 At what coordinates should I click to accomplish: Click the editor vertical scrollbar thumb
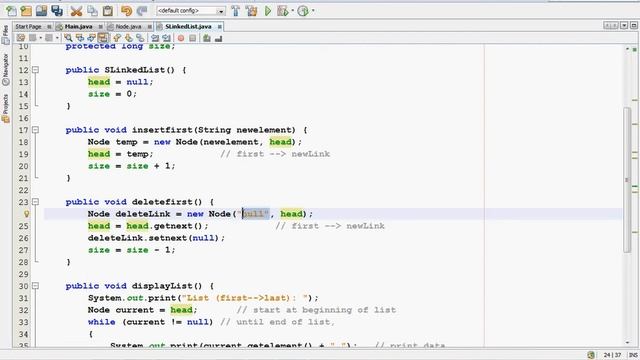point(627,180)
